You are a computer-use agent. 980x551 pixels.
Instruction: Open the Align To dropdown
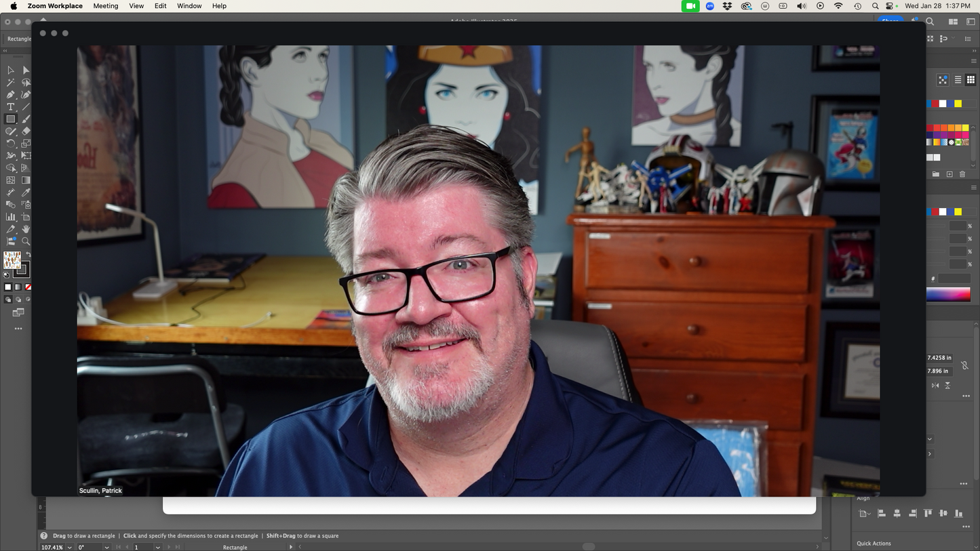[864, 514]
